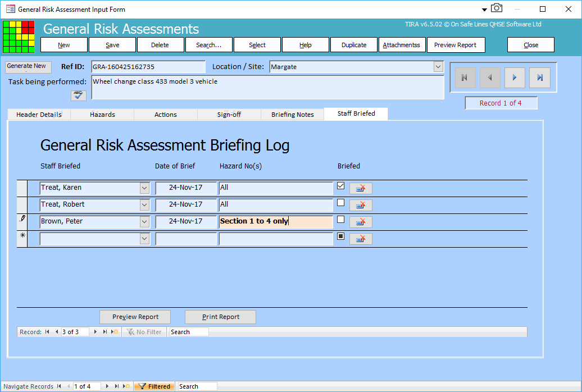Go to previous record in Navigate Records bar
The image size is (582, 392).
coord(69,386)
